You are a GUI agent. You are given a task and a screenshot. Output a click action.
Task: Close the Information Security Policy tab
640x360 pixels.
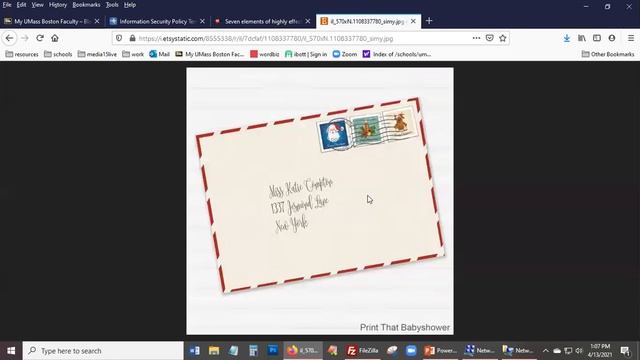tap(202, 21)
